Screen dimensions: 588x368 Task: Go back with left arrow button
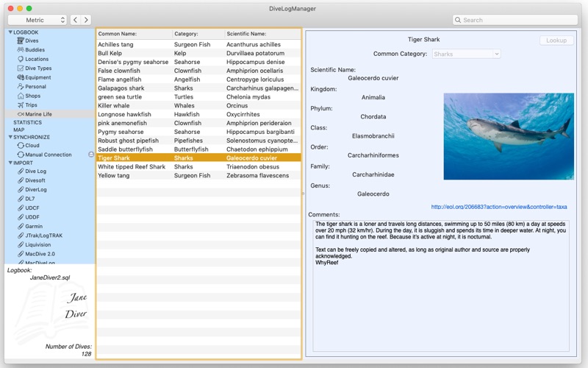coord(76,20)
